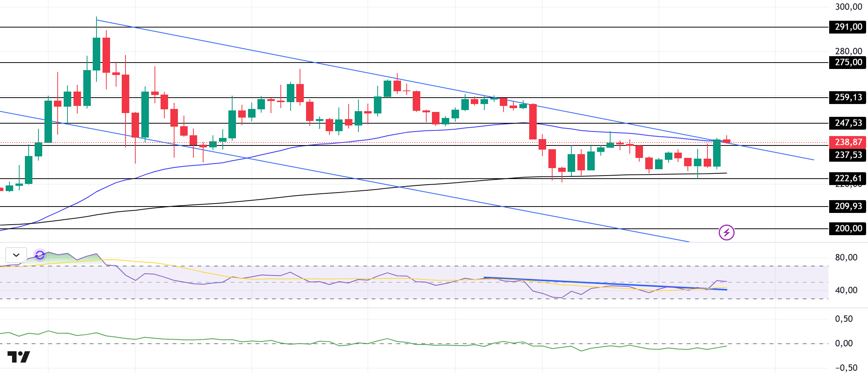Click the red current price 238,87 label
This screenshot has width=868, height=378.
(x=848, y=142)
